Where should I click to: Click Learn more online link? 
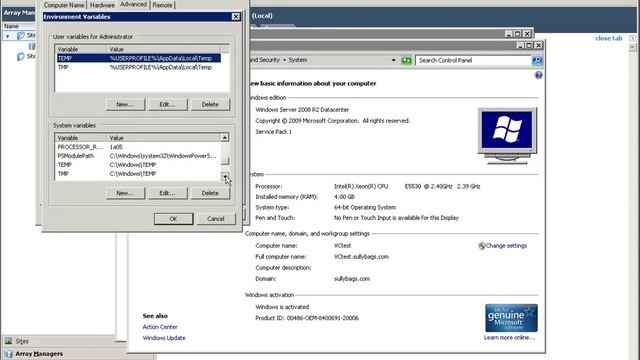click(509, 338)
